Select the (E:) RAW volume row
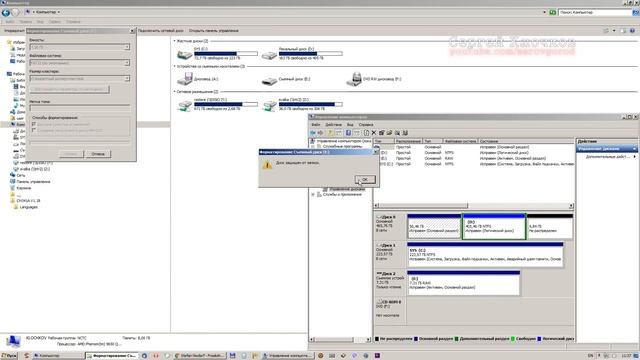640x360 pixels. point(473,158)
